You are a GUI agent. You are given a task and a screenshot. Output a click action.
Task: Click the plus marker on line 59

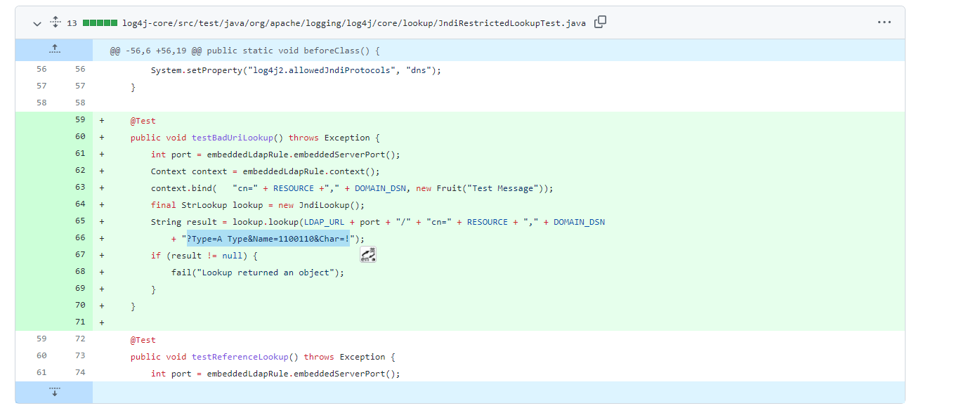(102, 121)
